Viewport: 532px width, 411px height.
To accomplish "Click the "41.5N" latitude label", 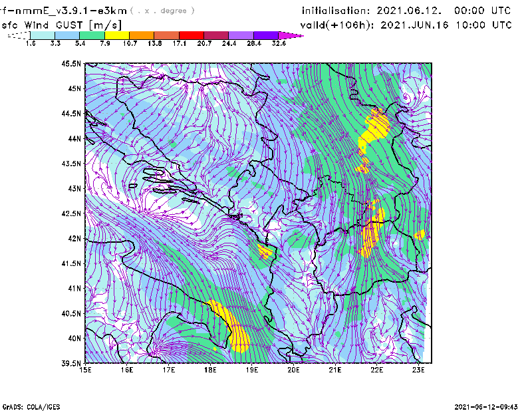I will click(x=71, y=263).
